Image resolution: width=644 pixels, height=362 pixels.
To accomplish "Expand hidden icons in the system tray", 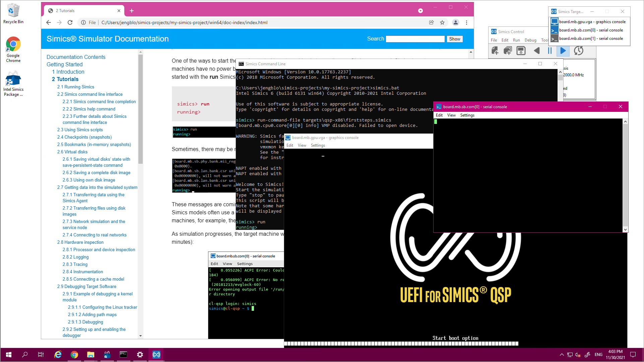I will pyautogui.click(x=562, y=355).
